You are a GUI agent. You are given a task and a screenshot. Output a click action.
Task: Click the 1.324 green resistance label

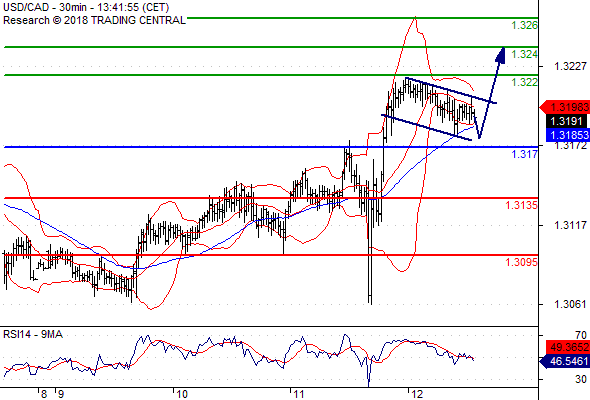click(x=525, y=54)
